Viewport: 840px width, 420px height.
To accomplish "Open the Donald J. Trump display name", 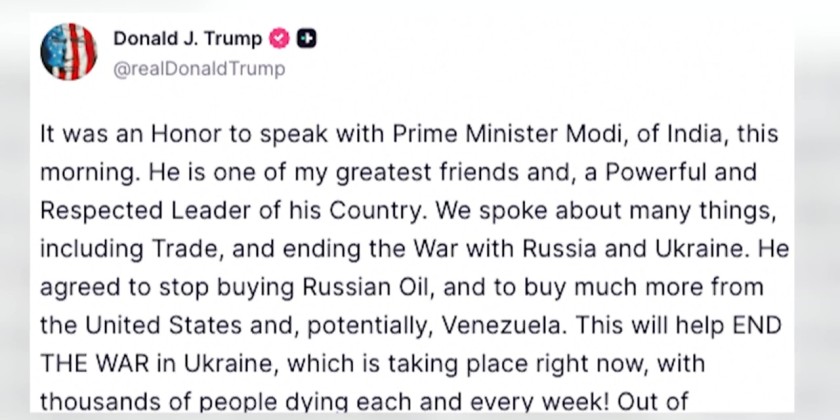I will (x=187, y=39).
